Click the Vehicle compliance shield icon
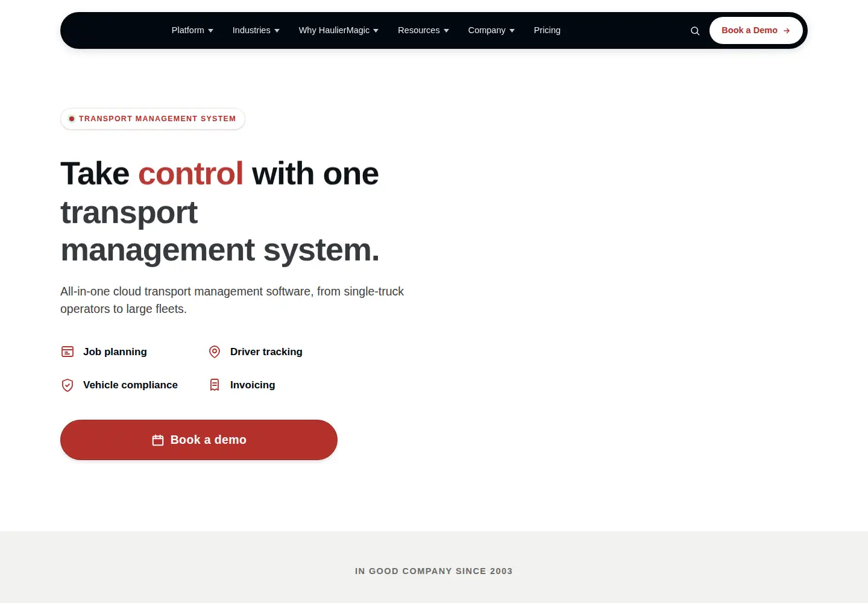The height and width of the screenshot is (603, 868). [x=68, y=385]
